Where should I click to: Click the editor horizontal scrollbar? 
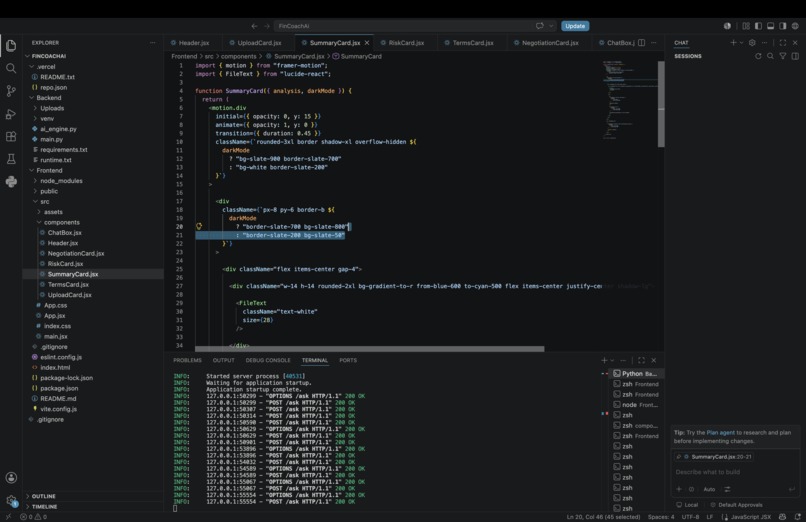tap(370, 349)
